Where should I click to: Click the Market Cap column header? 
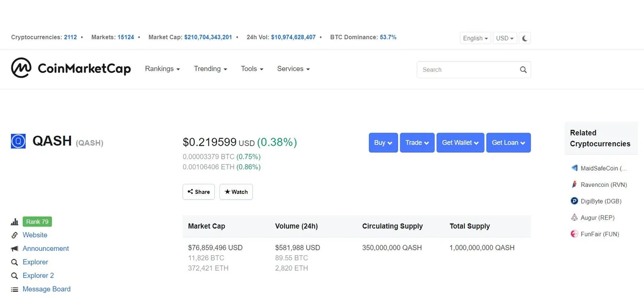pyautogui.click(x=207, y=226)
